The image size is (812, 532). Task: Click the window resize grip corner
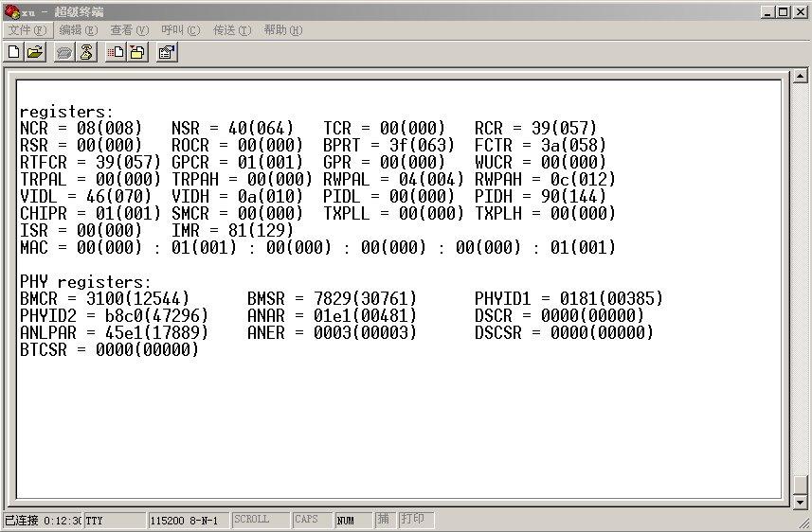tap(803, 523)
